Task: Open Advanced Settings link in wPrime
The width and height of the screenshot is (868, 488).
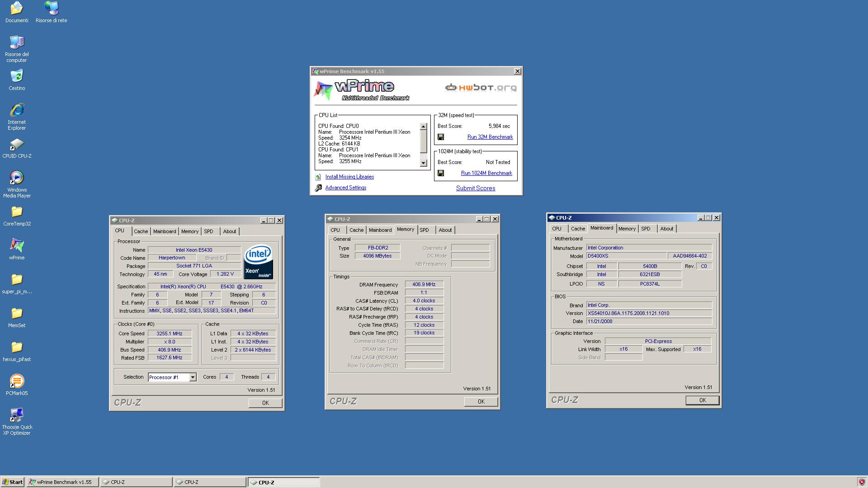Action: click(346, 188)
